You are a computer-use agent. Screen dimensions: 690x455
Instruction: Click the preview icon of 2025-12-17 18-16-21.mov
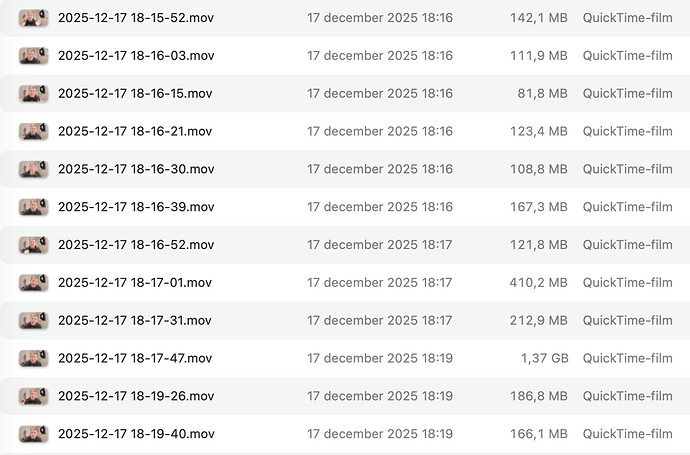(x=33, y=131)
